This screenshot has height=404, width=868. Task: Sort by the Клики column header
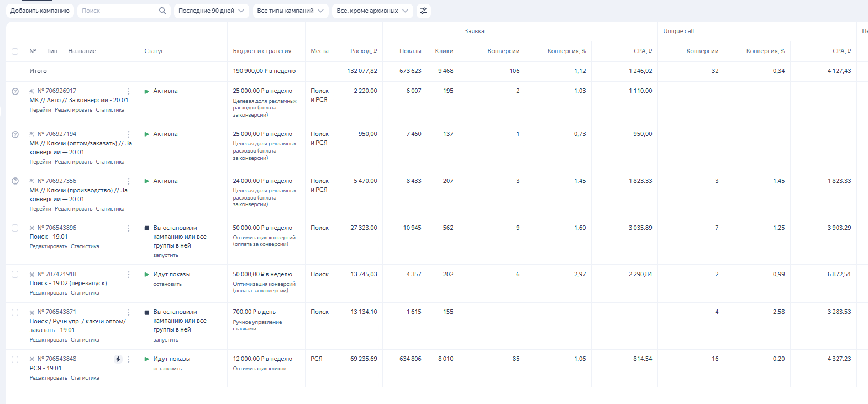[444, 51]
